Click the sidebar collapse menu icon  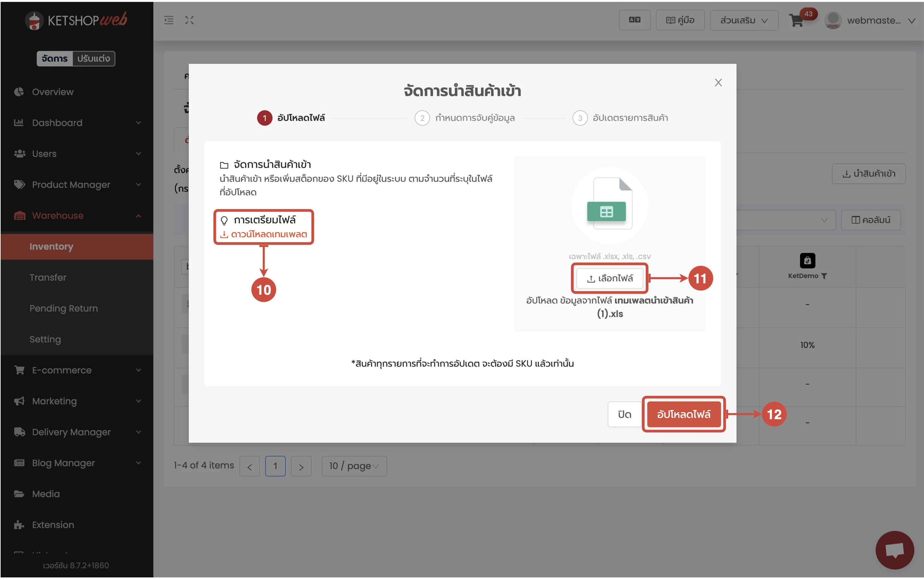169,20
